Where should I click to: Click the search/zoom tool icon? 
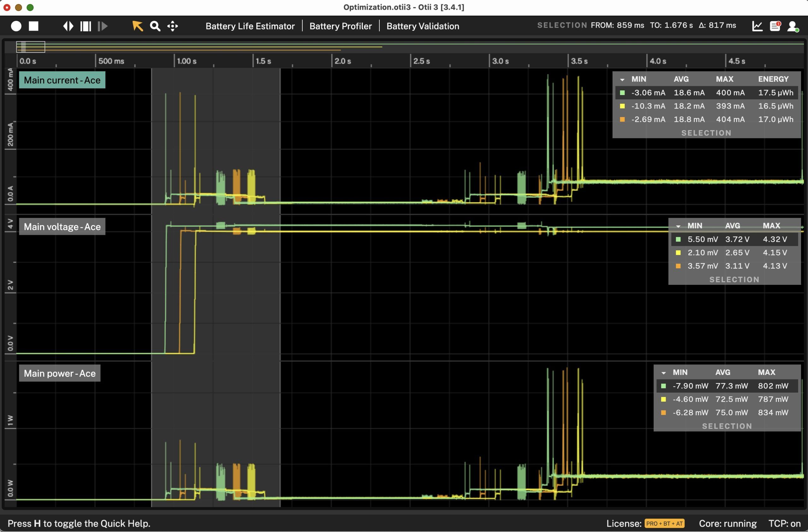tap(154, 26)
